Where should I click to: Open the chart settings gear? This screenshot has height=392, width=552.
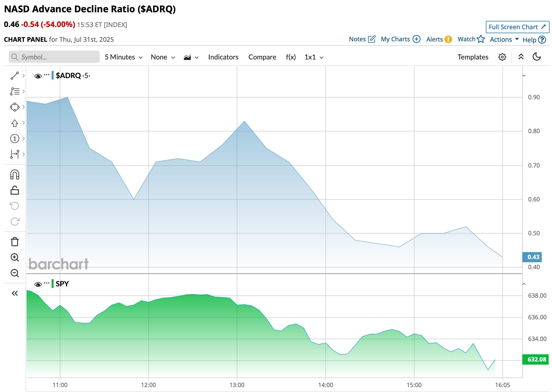tap(502, 57)
